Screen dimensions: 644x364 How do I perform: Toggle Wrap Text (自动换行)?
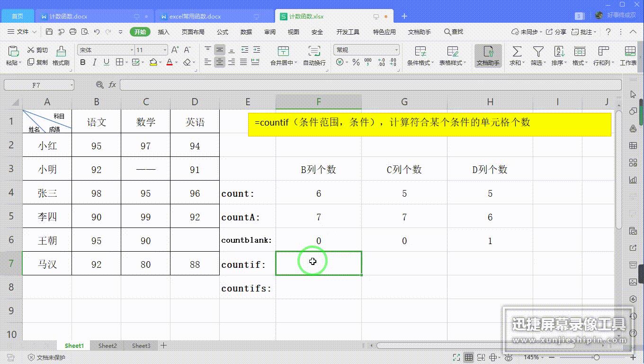click(314, 56)
